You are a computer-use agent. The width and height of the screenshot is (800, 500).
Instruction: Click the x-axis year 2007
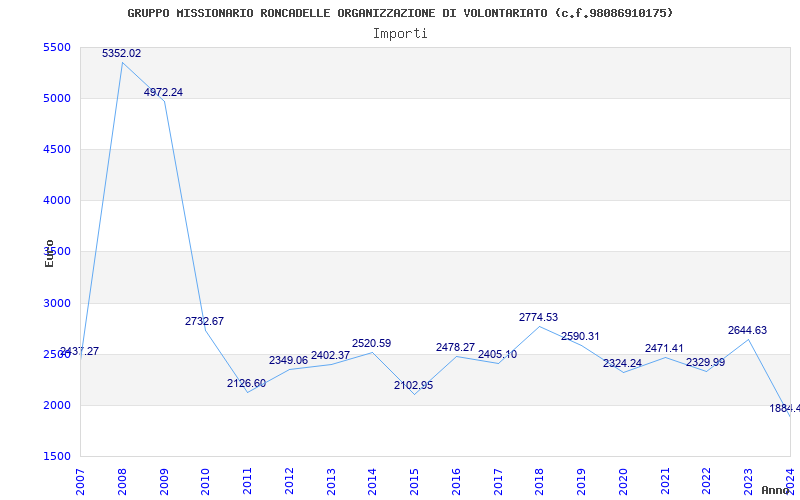tap(80, 482)
